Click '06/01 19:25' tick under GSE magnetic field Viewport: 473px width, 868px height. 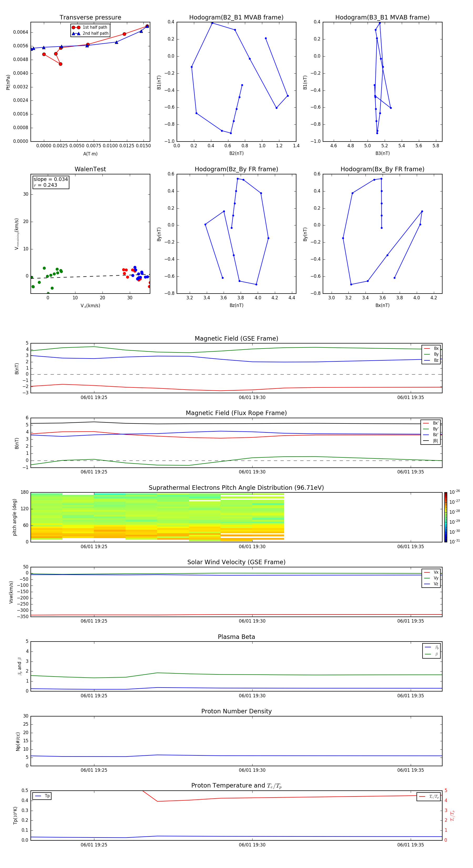coord(94,398)
